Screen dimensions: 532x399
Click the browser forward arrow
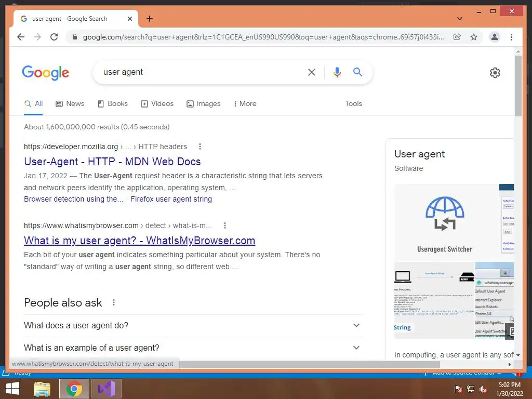pos(37,37)
